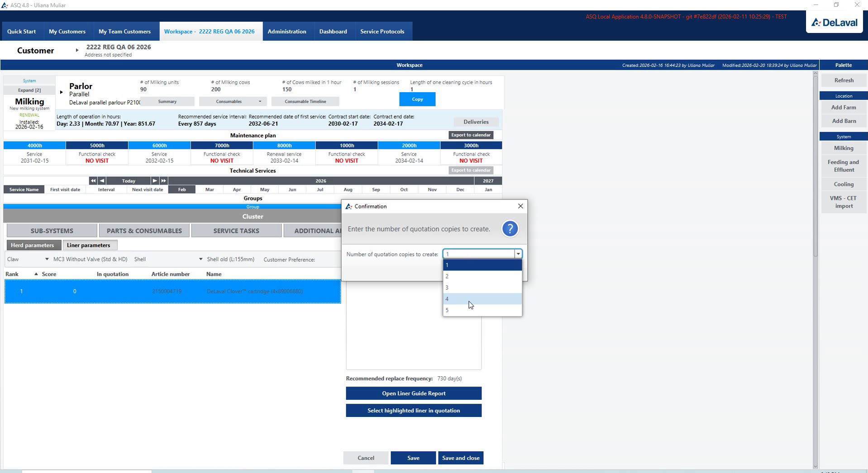
Task: Open Service Protocols tab
Action: 382,32
